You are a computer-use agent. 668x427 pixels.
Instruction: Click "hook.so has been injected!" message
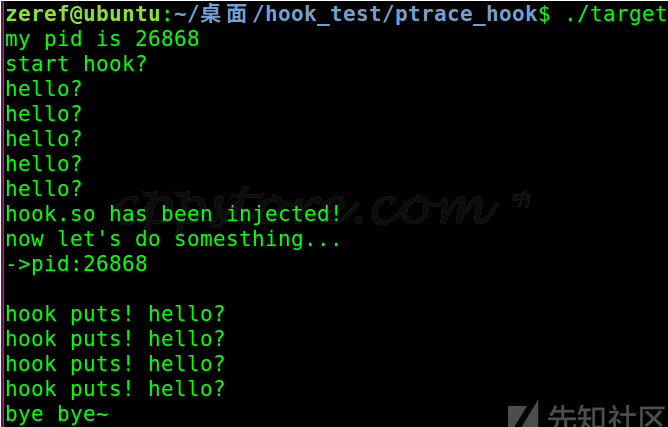173,214
